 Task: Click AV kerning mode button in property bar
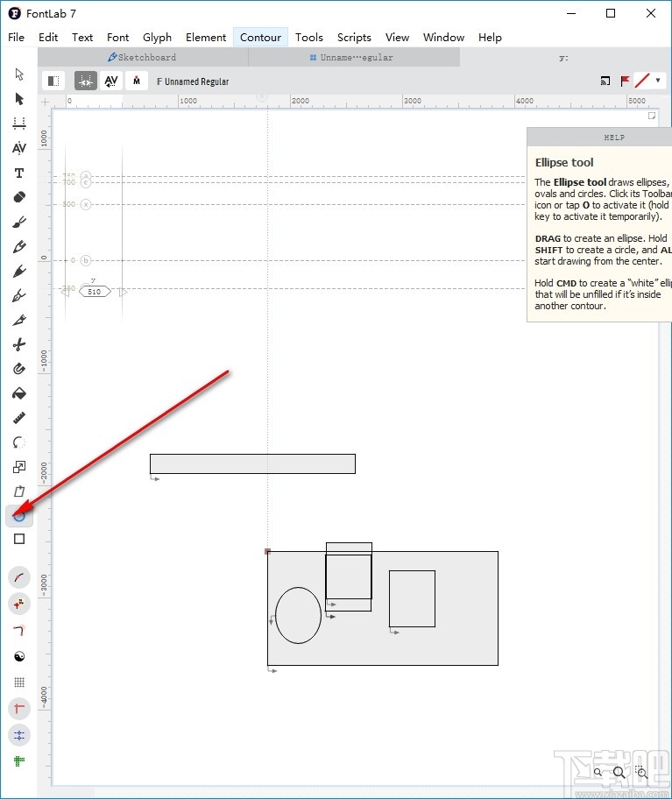pos(111,81)
